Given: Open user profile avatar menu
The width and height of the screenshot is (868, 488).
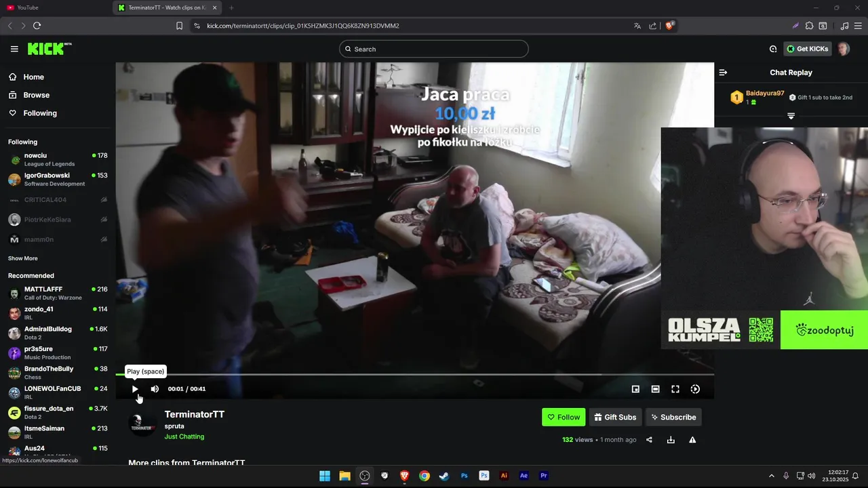Looking at the screenshot, I should [x=844, y=49].
